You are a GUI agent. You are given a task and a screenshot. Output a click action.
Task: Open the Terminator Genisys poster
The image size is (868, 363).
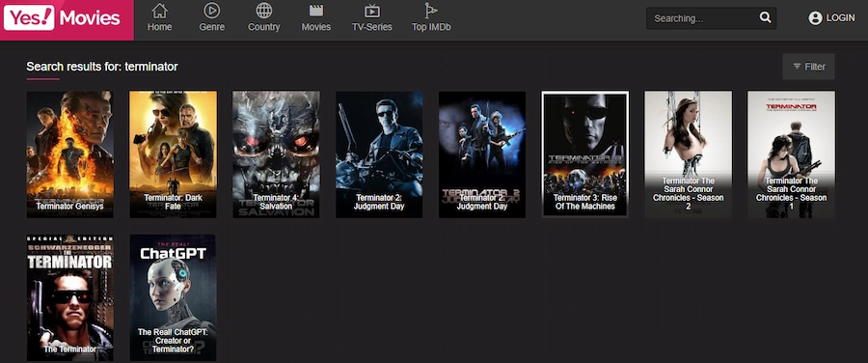pyautogui.click(x=70, y=154)
